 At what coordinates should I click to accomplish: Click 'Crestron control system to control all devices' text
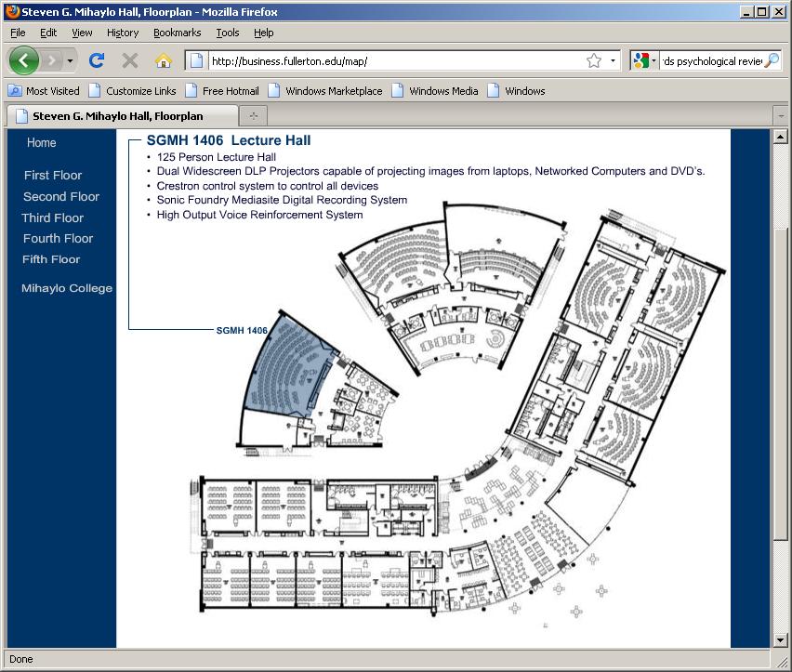tap(267, 186)
